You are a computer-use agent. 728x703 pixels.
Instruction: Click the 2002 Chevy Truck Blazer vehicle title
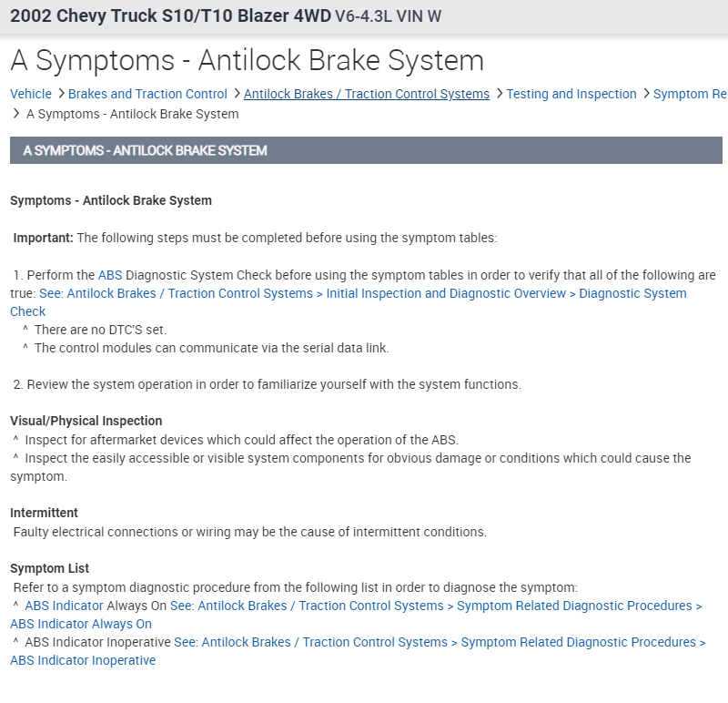170,16
